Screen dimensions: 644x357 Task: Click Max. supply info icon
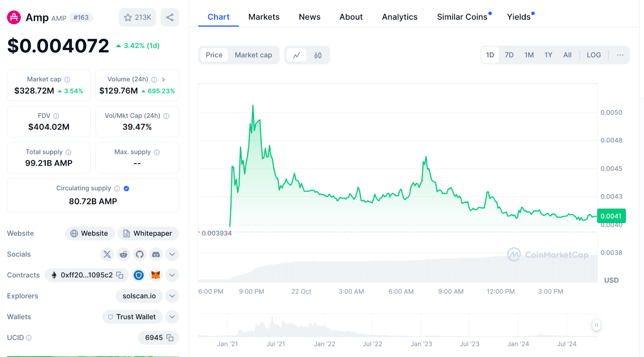coord(157,152)
